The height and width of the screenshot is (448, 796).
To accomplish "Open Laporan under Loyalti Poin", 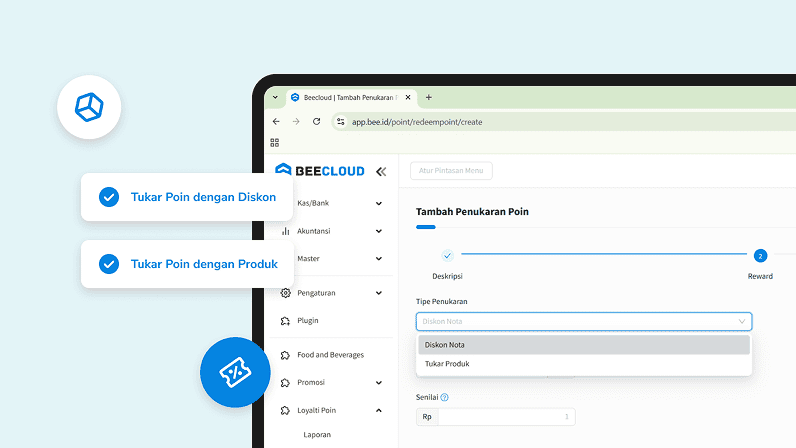I will 317,434.
